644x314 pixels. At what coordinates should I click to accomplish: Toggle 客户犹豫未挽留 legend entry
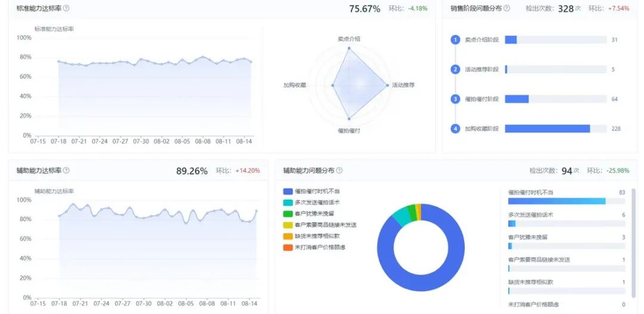coord(311,214)
